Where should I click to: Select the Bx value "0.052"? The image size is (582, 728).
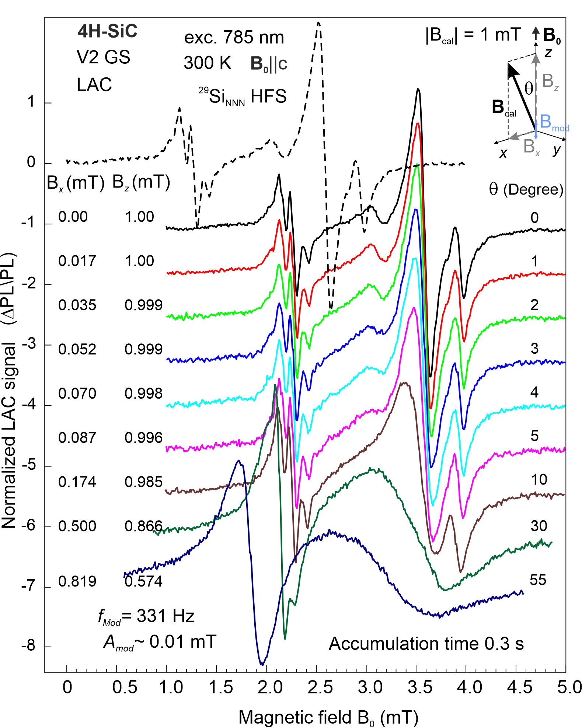pos(77,350)
